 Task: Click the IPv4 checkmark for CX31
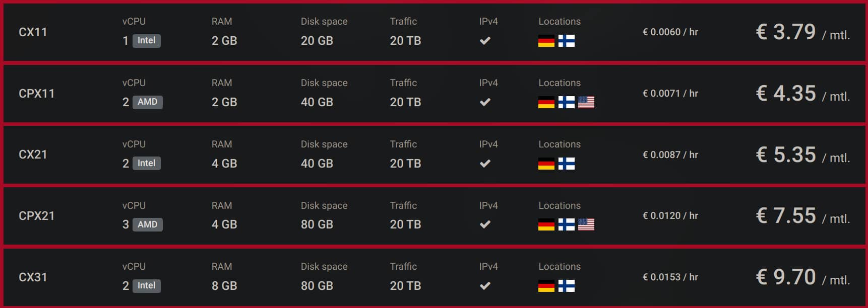pos(485,286)
